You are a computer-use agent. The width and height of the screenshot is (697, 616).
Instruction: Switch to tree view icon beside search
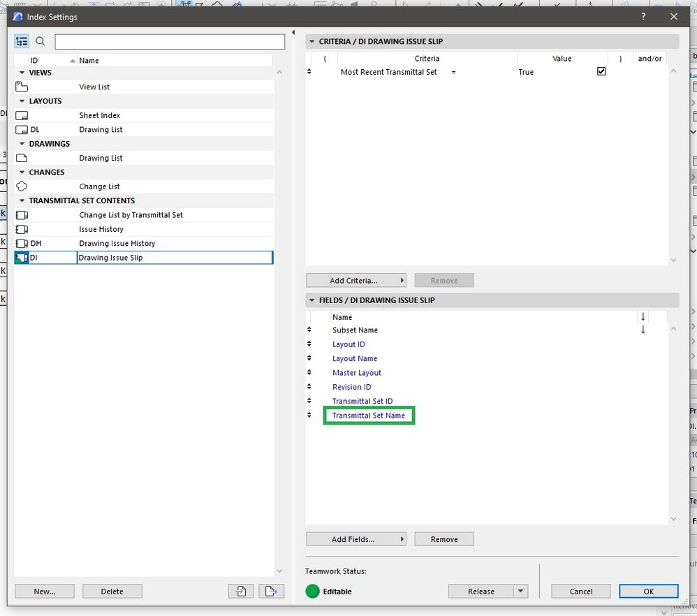click(22, 41)
